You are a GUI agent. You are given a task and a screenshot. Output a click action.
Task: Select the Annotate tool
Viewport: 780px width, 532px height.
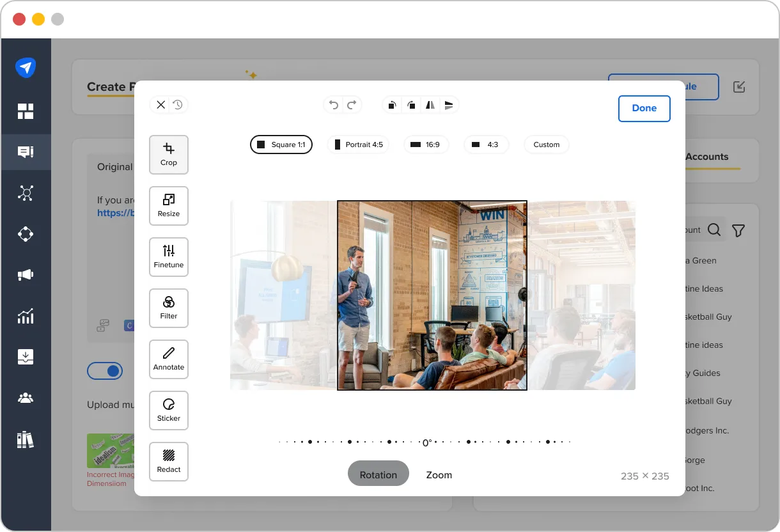pyautogui.click(x=168, y=359)
